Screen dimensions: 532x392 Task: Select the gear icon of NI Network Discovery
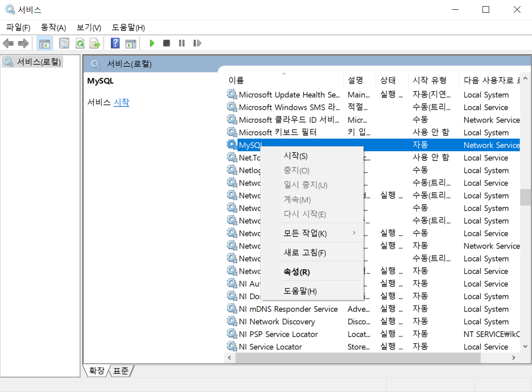click(232, 321)
